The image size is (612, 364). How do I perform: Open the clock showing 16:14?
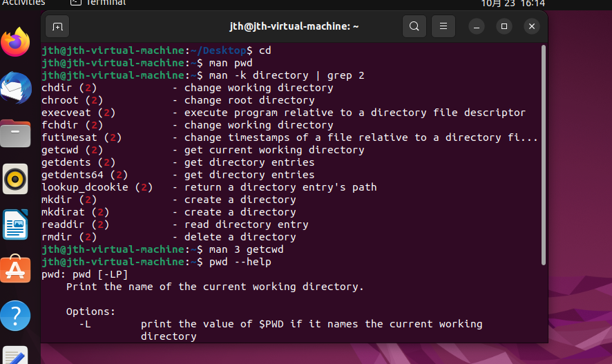513,4
